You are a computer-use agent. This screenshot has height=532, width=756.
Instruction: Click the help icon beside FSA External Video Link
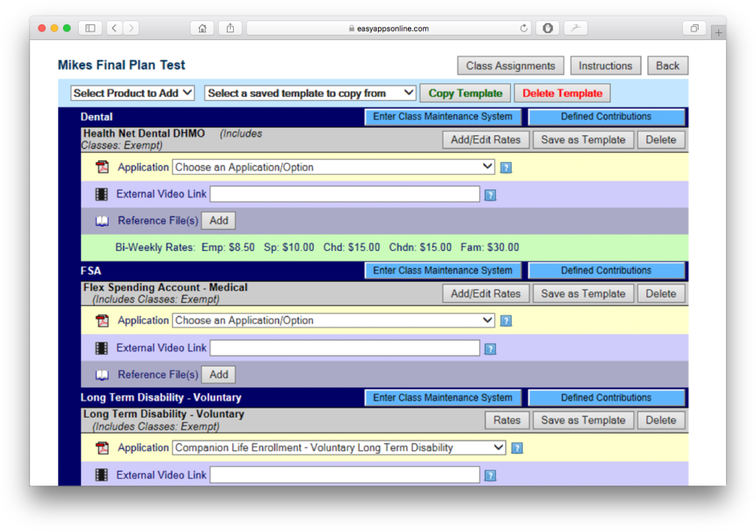[491, 348]
